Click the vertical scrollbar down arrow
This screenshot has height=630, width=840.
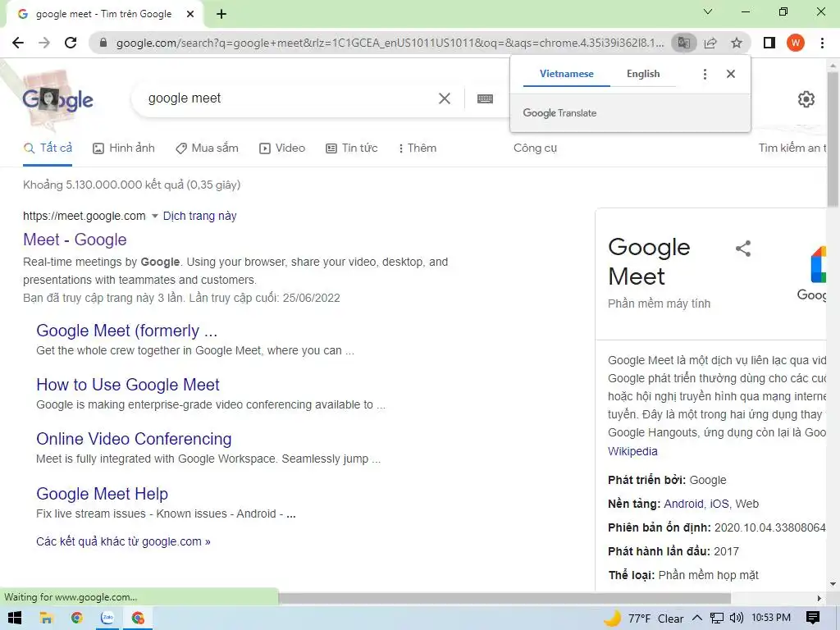[833, 584]
